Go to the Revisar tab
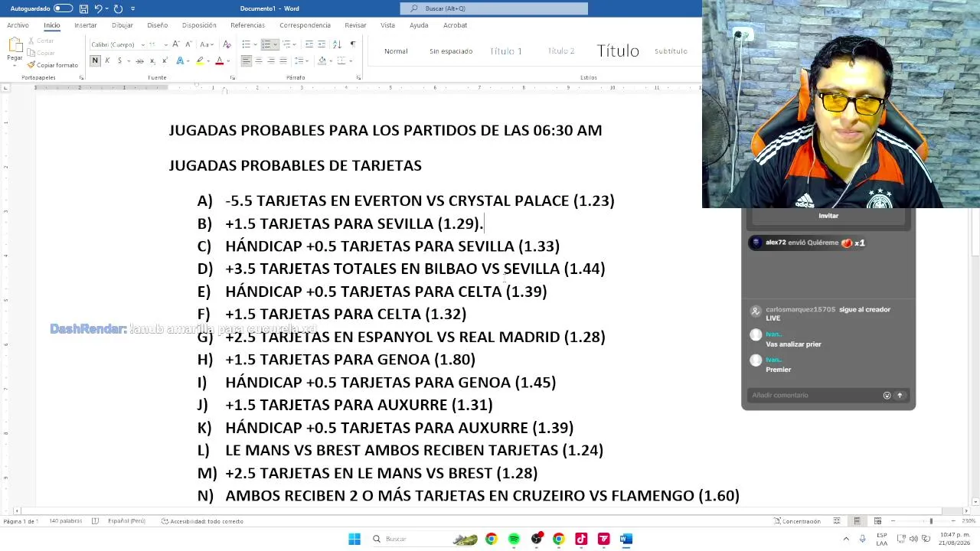The height and width of the screenshot is (551, 980). (355, 25)
